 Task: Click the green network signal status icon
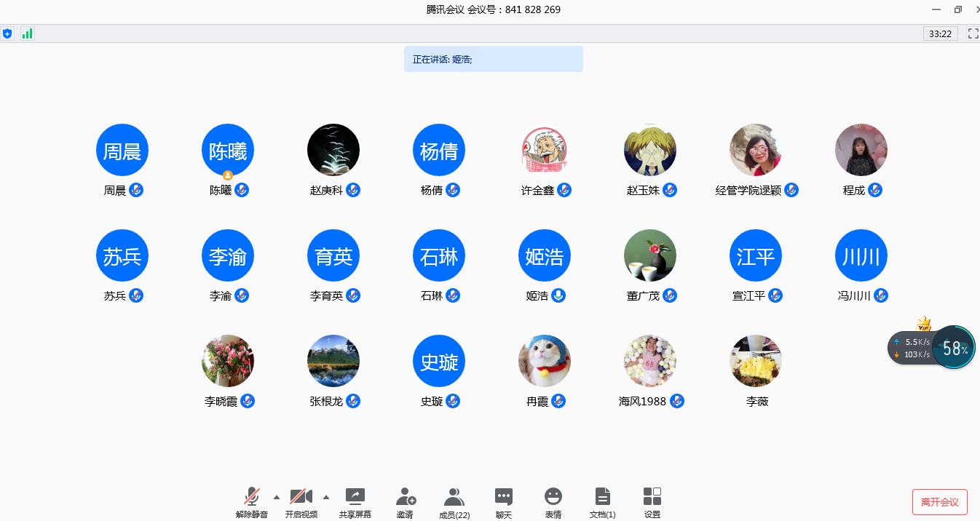click(x=27, y=33)
